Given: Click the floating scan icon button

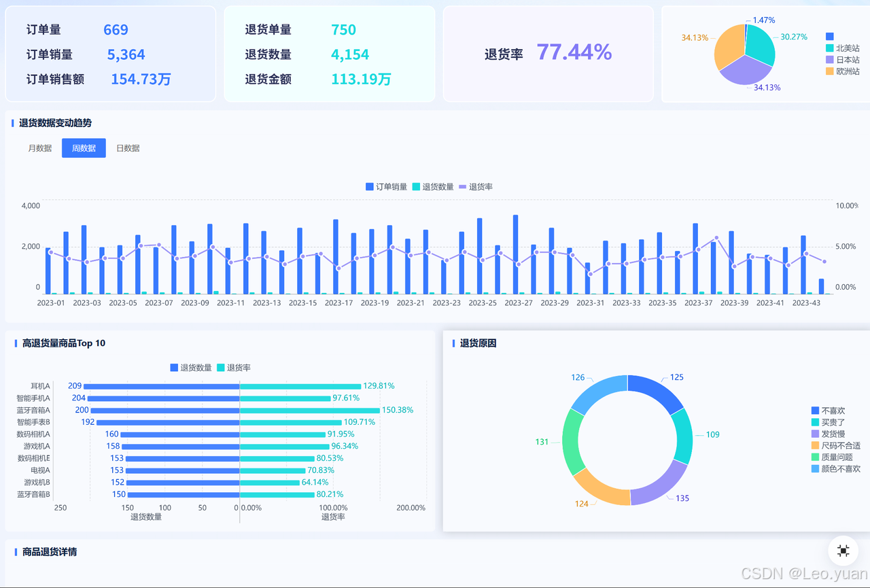Looking at the screenshot, I should pyautogui.click(x=843, y=551).
